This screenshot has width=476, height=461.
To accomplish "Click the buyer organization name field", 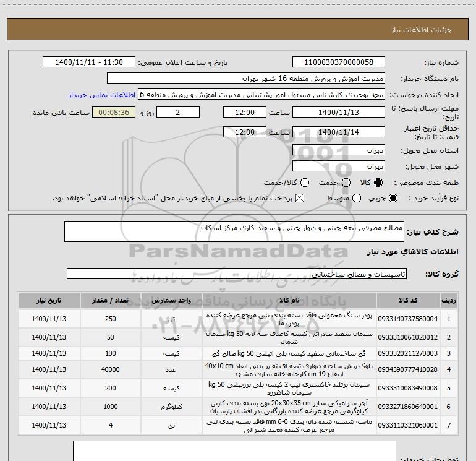I will pos(246,79).
